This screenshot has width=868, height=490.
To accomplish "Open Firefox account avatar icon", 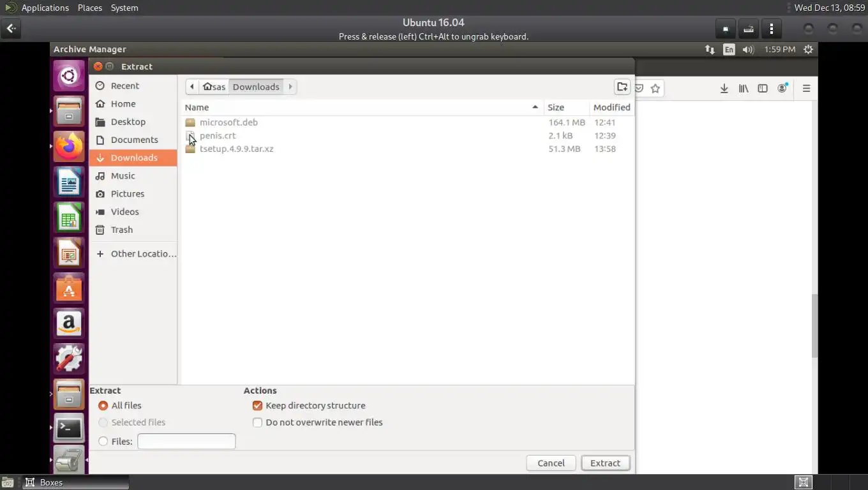I will [782, 89].
